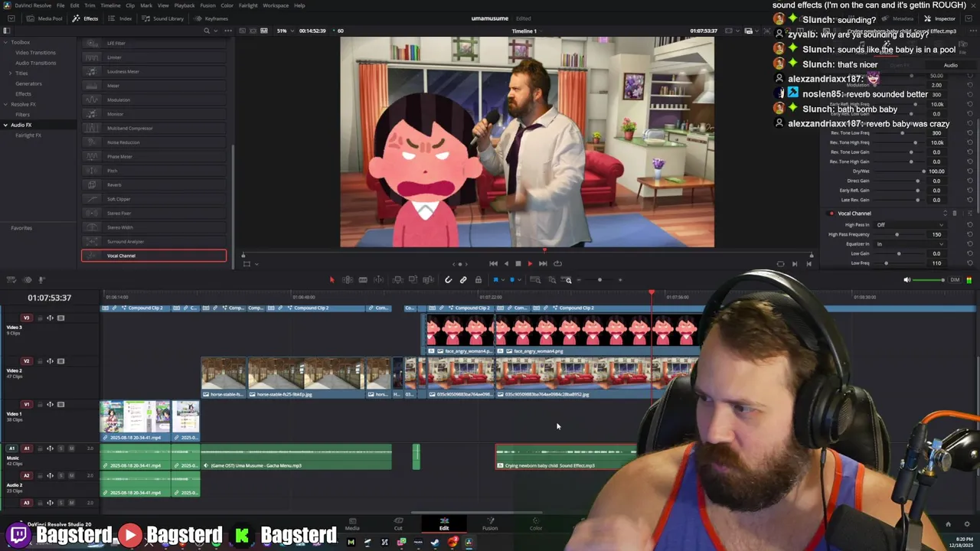Click the Play forward button
The height and width of the screenshot is (551, 980).
point(530,264)
